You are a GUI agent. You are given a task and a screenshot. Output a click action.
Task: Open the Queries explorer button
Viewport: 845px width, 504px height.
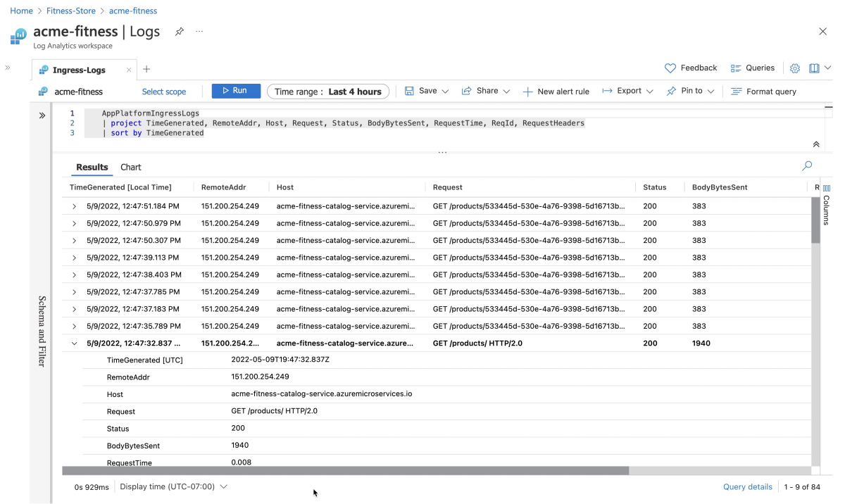click(x=753, y=68)
